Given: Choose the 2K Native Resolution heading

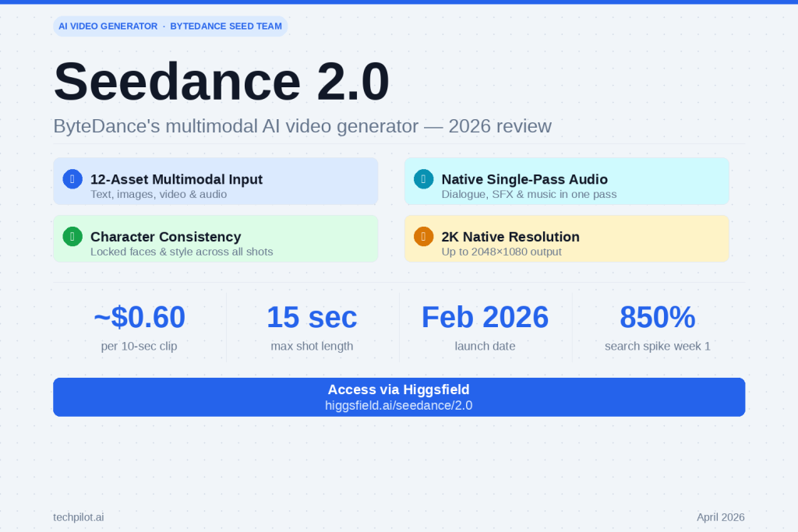Looking at the screenshot, I should tap(510, 237).
